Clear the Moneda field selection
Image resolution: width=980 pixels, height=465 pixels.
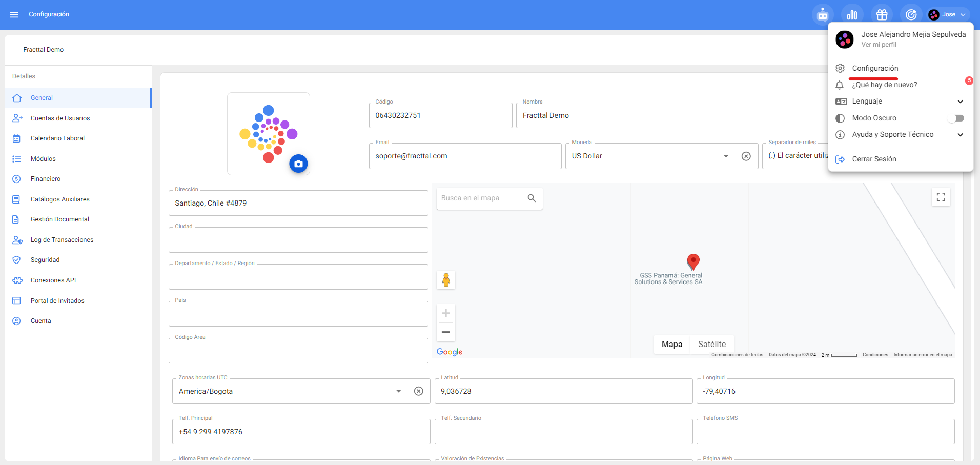coord(746,156)
